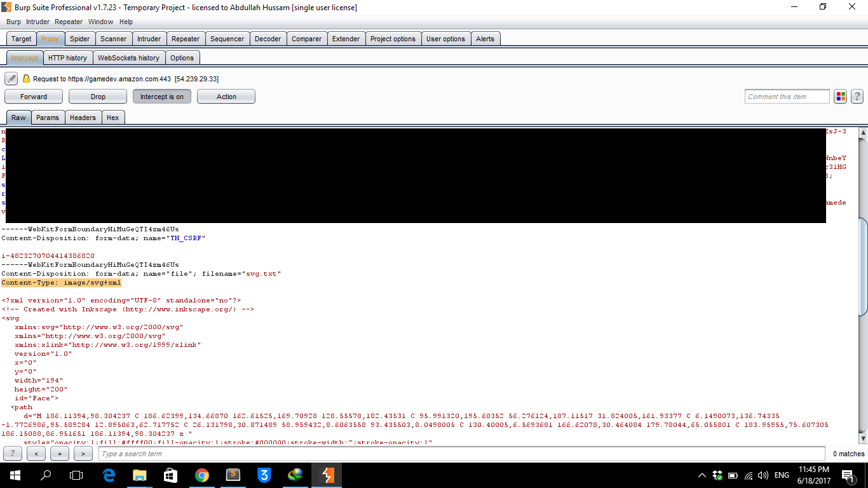Launch Microsoft Edge from taskbar
Image resolution: width=868 pixels, height=488 pixels.
coord(109,475)
